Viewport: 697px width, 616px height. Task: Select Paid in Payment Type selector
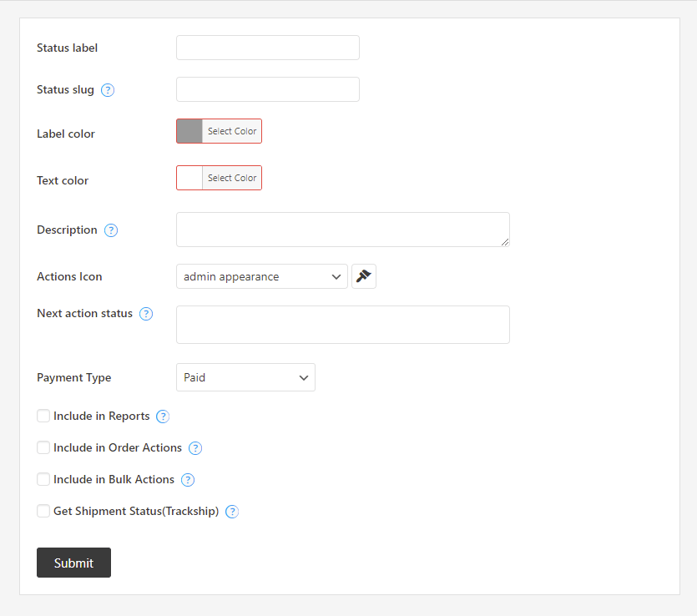coord(245,377)
